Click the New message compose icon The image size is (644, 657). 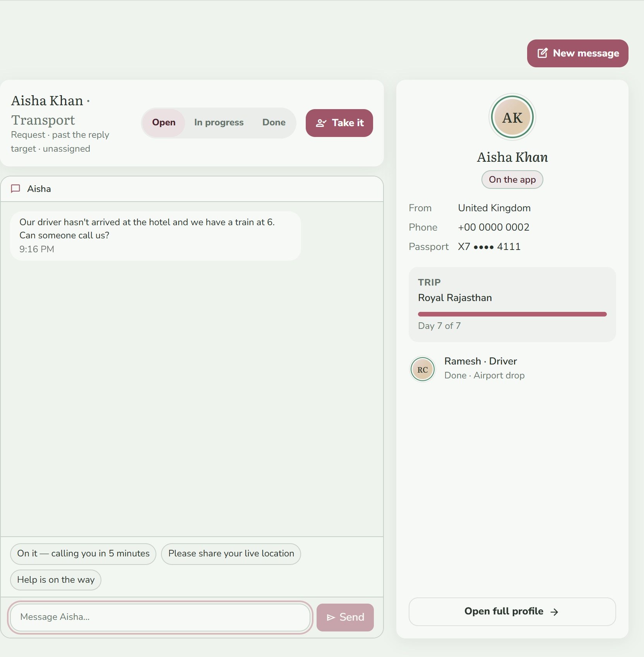click(543, 53)
